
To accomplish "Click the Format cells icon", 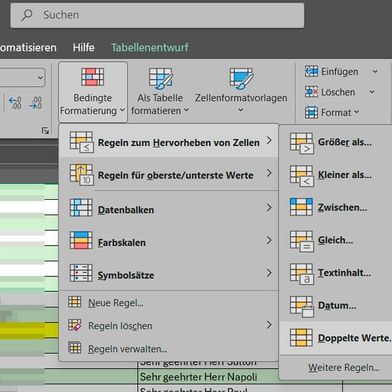I will [311, 113].
